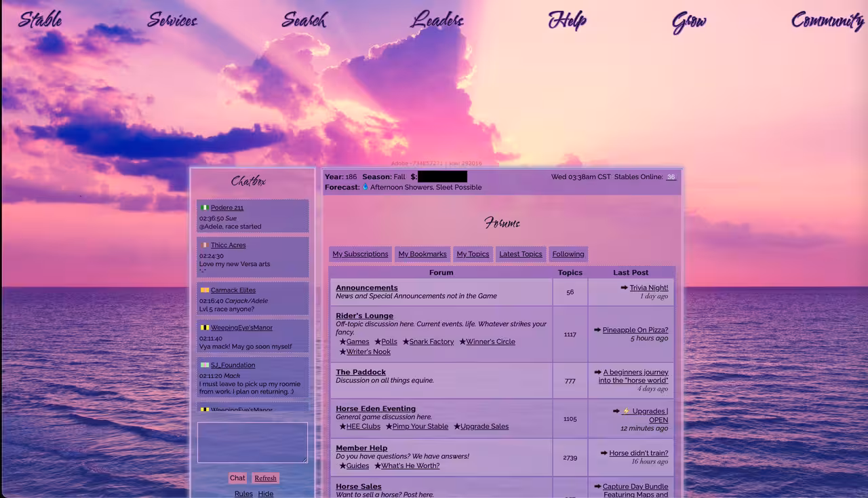Open The Paddock forum
The height and width of the screenshot is (498, 868).
[361, 372]
